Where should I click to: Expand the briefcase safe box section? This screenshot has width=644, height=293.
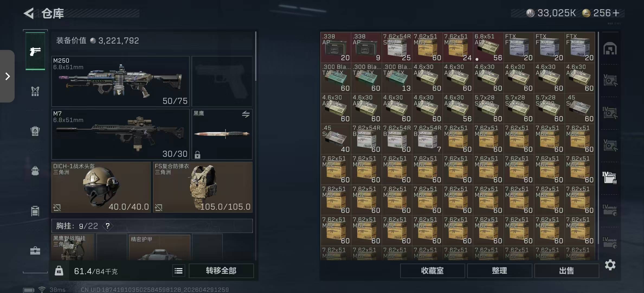coord(35,250)
